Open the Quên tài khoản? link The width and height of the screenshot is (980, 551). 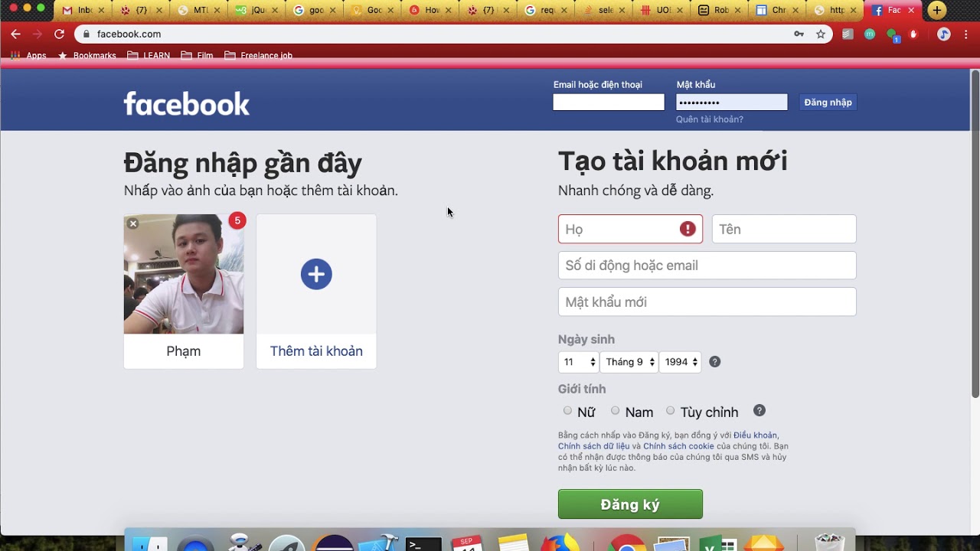point(710,119)
